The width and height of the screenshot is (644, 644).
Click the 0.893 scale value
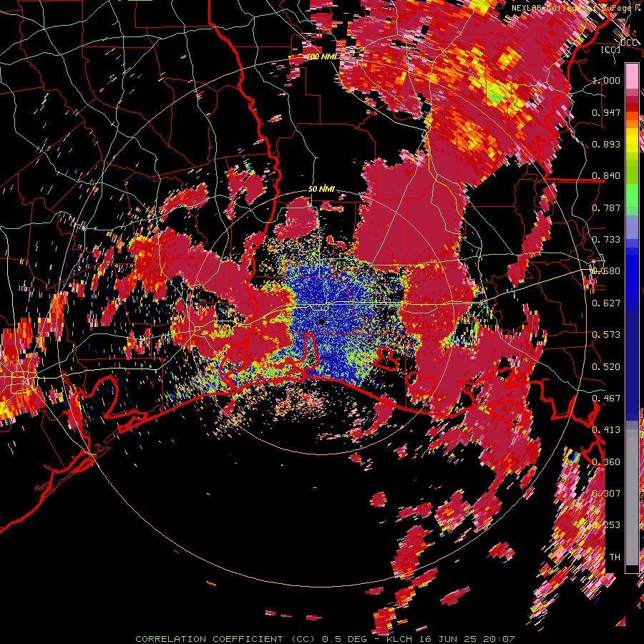606,144
